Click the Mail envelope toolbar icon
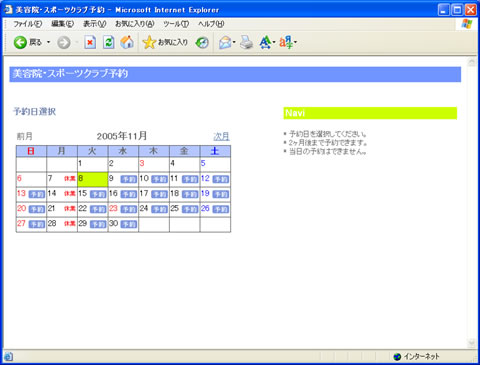Image resolution: width=480 pixels, height=365 pixels. pyautogui.click(x=225, y=42)
